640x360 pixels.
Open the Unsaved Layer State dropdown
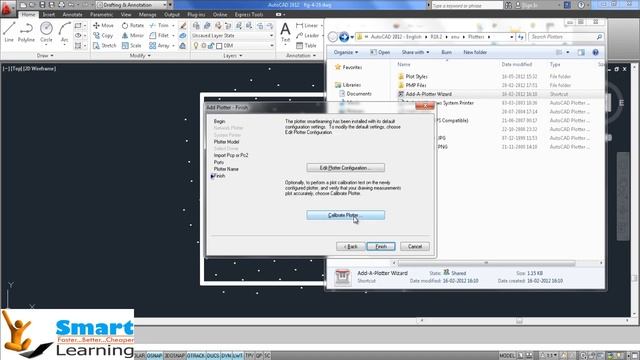pos(233,36)
